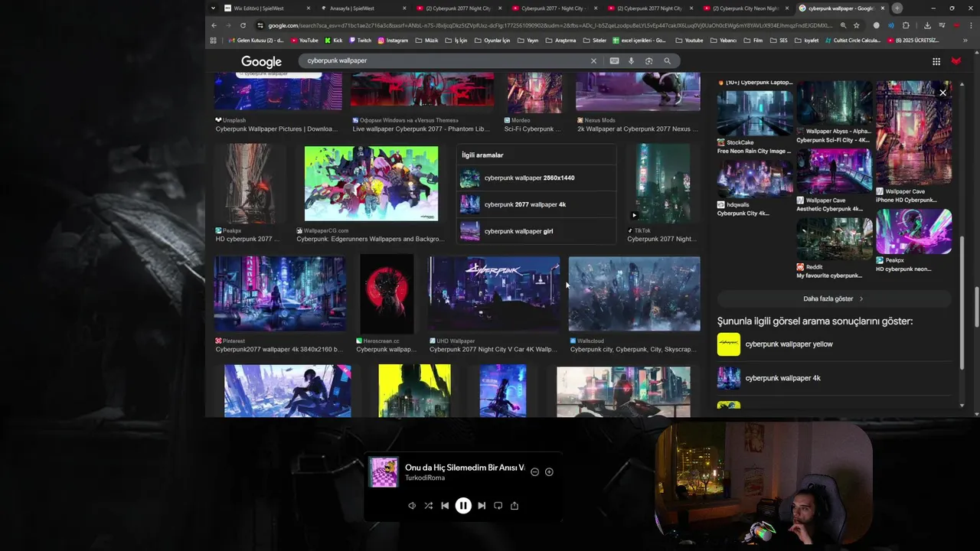
Task: Open the Yayın bookmarks folder
Action: tap(527, 41)
